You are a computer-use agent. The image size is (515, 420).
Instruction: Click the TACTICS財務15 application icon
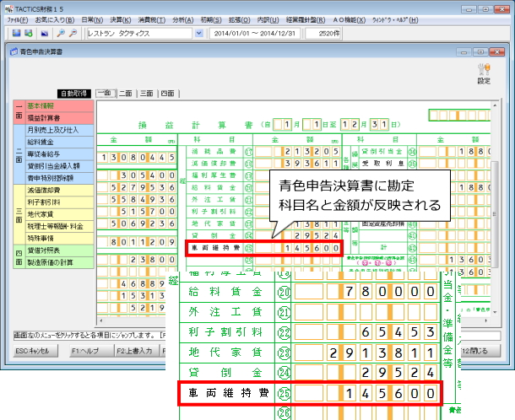click(9, 9)
